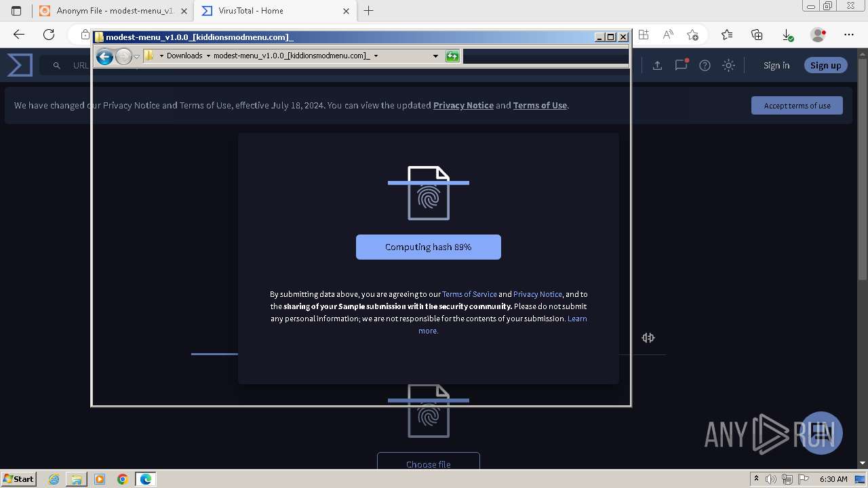The height and width of the screenshot is (488, 868).
Task: Expand arrow after Downloads breadcrumb
Action: click(x=208, y=56)
